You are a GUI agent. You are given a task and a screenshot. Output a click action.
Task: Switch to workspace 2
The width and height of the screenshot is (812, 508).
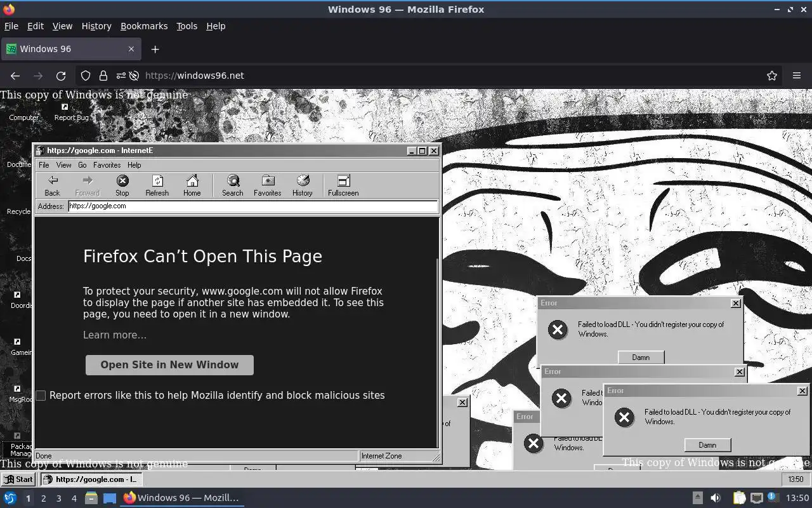[43, 498]
